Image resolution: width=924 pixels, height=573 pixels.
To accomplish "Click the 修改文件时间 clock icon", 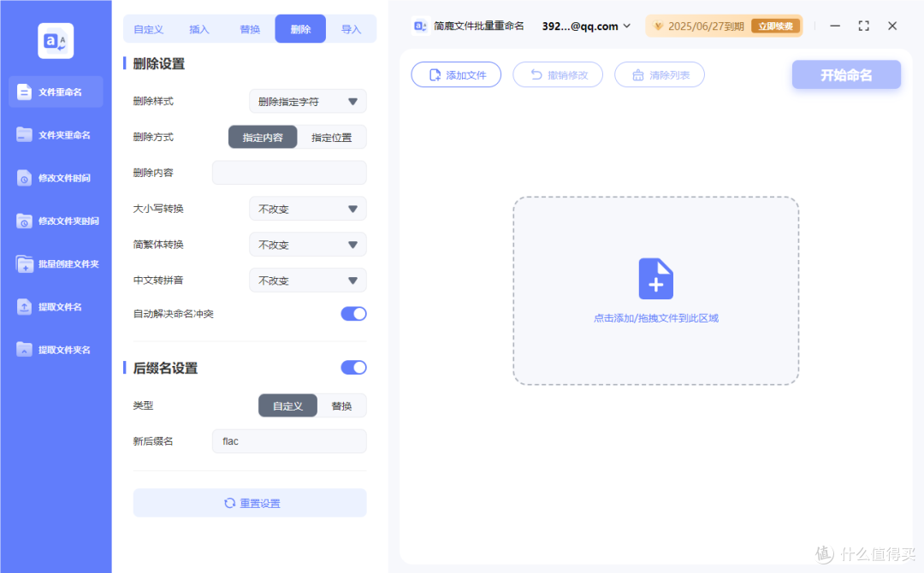I will (x=24, y=178).
